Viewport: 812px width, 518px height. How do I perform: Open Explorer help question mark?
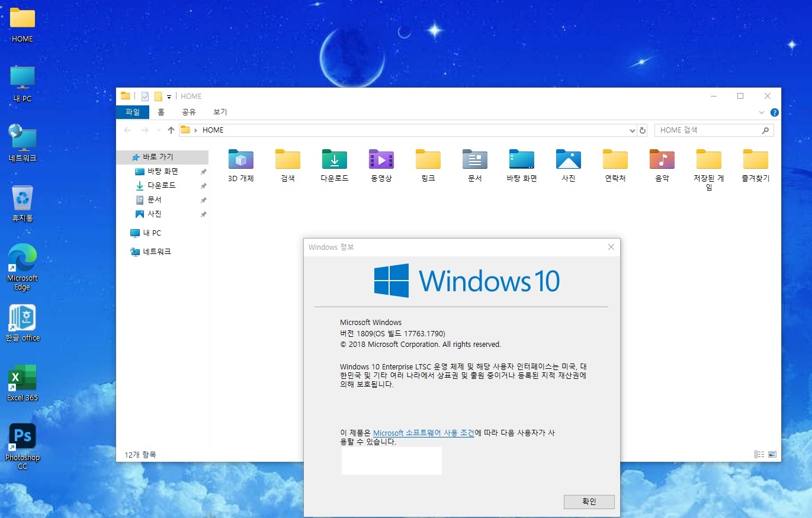[775, 112]
